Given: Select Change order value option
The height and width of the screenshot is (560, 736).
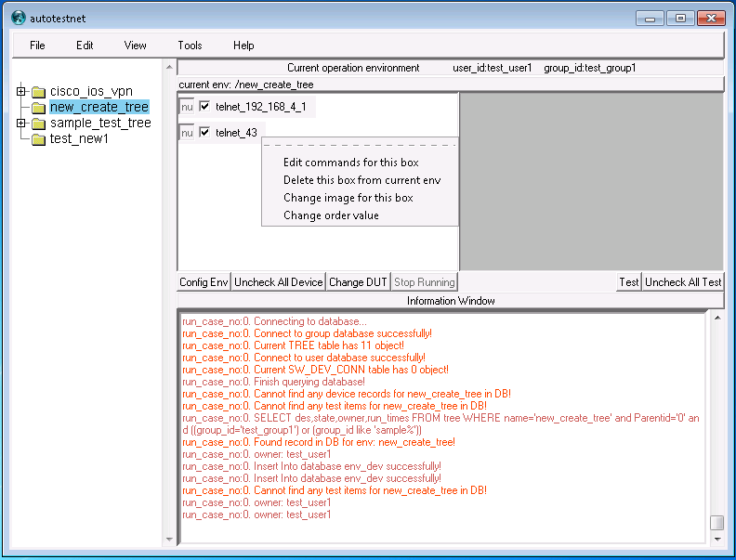Looking at the screenshot, I should (331, 215).
